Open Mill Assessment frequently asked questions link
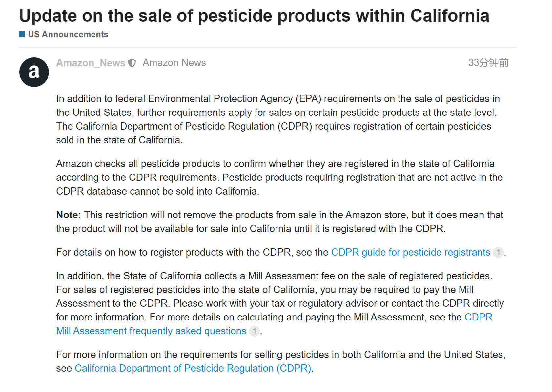Viewport: 552px width, 392px height. point(151,331)
